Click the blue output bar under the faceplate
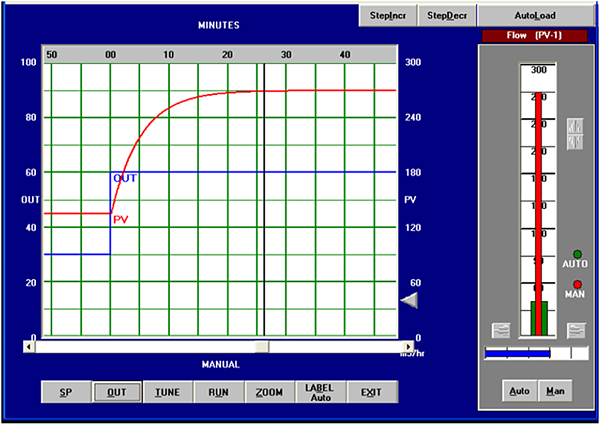This screenshot has width=600, height=424. coord(517,353)
